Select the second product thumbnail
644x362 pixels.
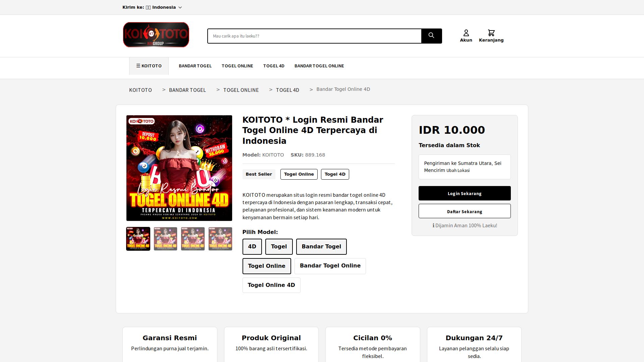coord(165,239)
